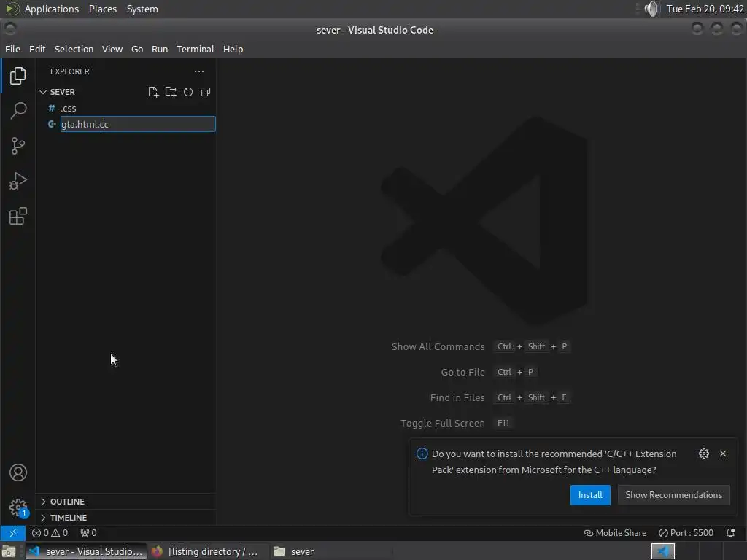Click inside the gta.html.cc filename input
The width and height of the screenshot is (747, 560).
pos(138,124)
